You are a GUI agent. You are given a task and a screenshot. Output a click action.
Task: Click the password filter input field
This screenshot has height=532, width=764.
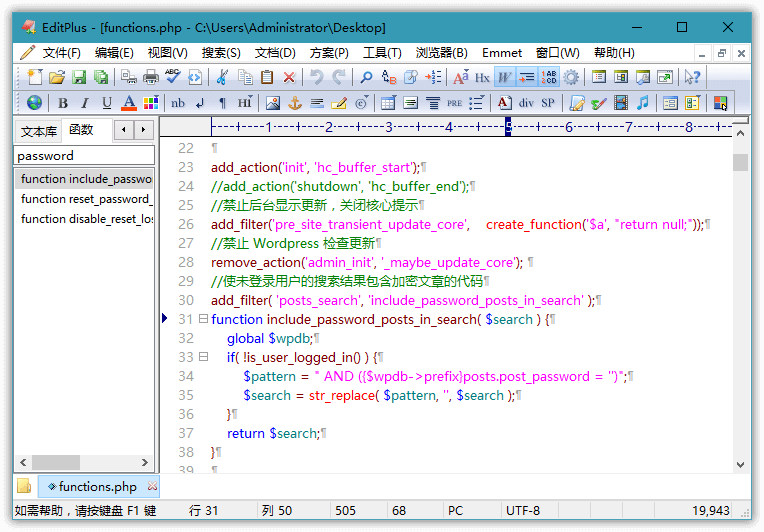pos(84,155)
